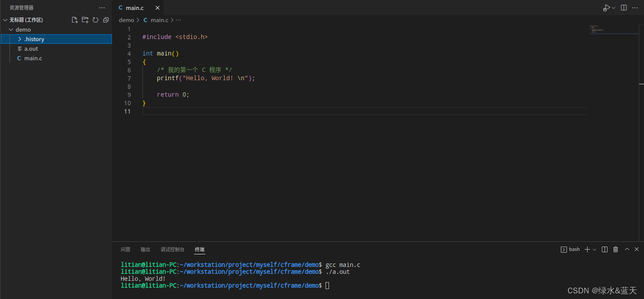This screenshot has height=299, width=644.
Task: Click 'int main()' on line 4
Action: [x=161, y=54]
